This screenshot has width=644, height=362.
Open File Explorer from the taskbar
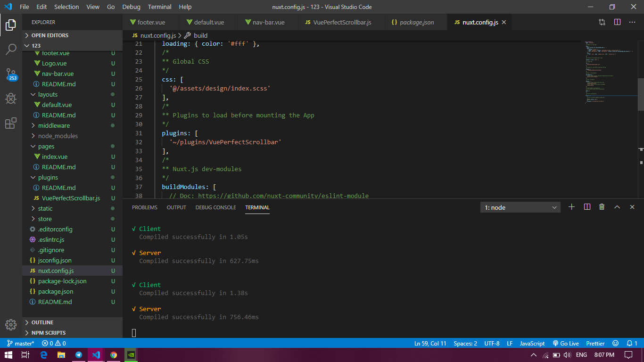(61, 354)
